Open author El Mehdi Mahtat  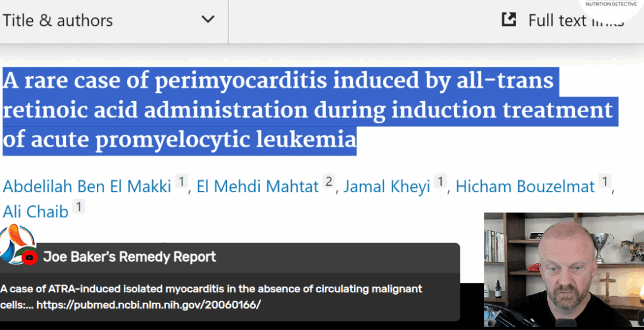[257, 186]
